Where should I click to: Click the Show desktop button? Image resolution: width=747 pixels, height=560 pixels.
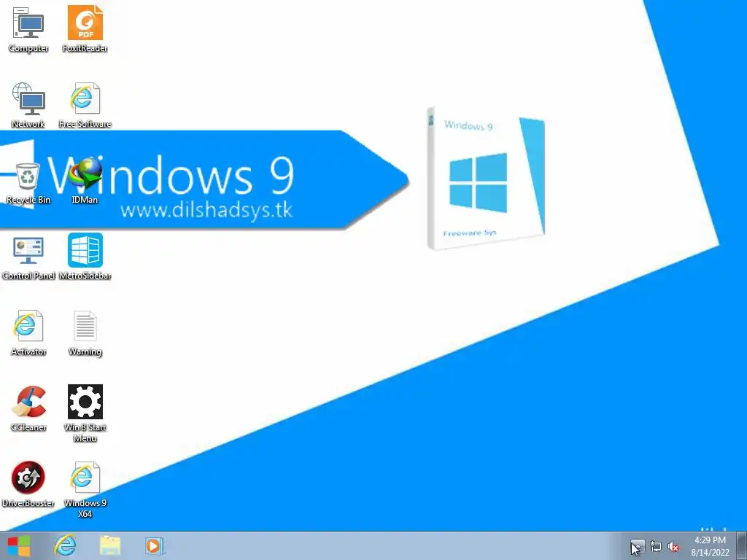click(743, 545)
